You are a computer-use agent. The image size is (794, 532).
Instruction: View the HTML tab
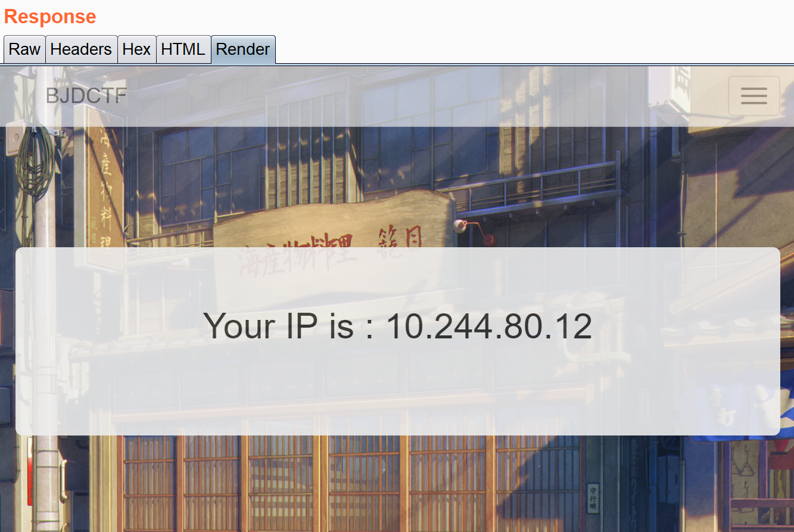pyautogui.click(x=183, y=49)
